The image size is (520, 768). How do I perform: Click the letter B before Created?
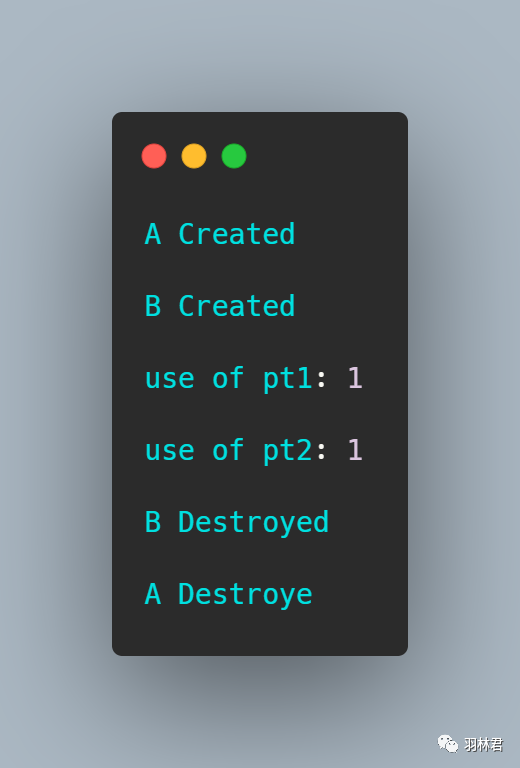(153, 306)
